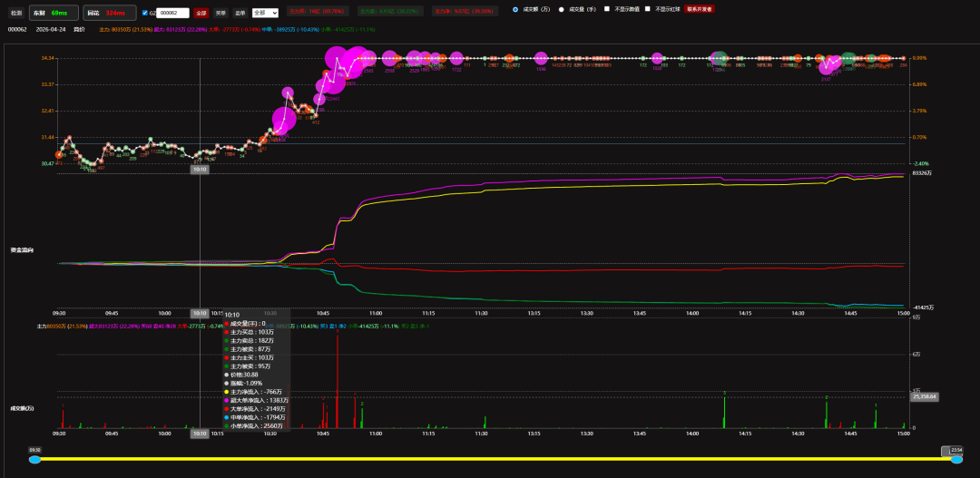This screenshot has width=980, height=478.
Task: Select the 同花 324ms data source
Action: (x=106, y=14)
